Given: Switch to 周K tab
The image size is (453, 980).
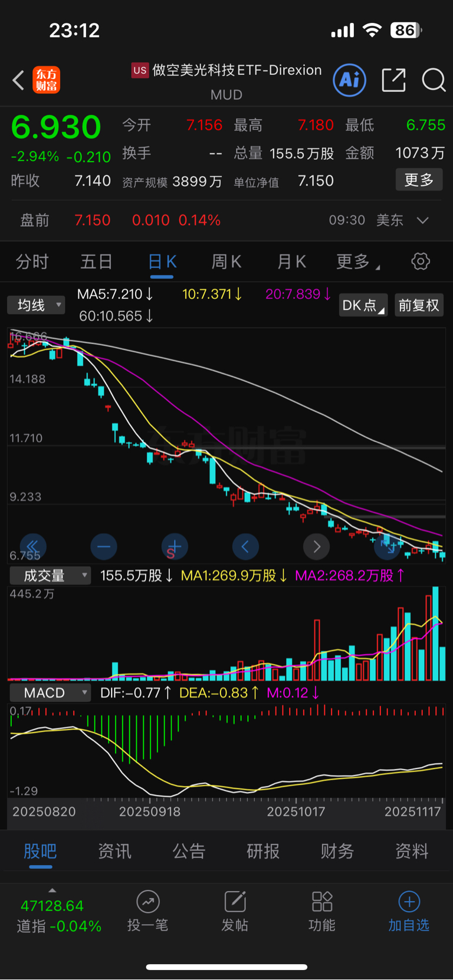Looking at the screenshot, I should [x=226, y=262].
